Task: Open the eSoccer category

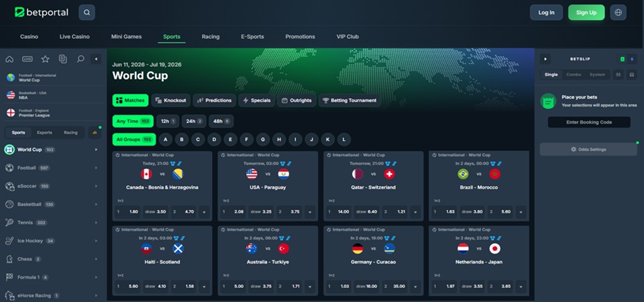Action: point(51,186)
